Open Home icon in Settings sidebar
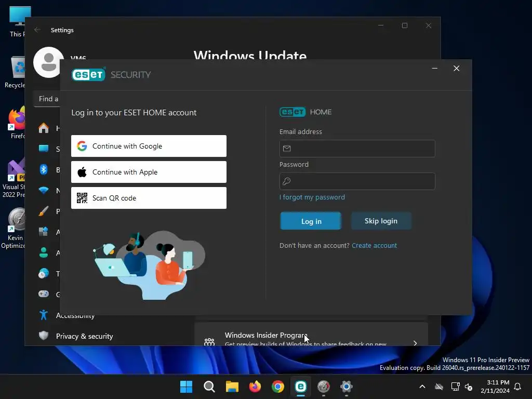This screenshot has width=532, height=399. point(44,128)
